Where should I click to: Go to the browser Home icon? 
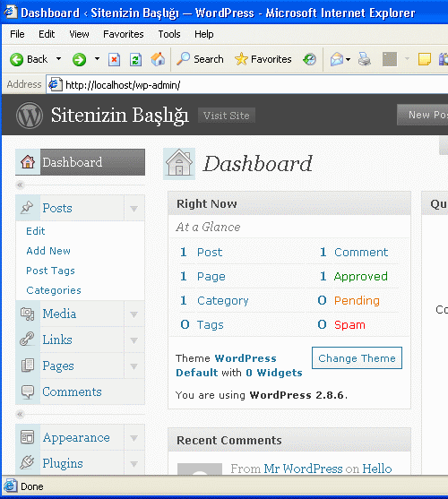pyautogui.click(x=158, y=59)
